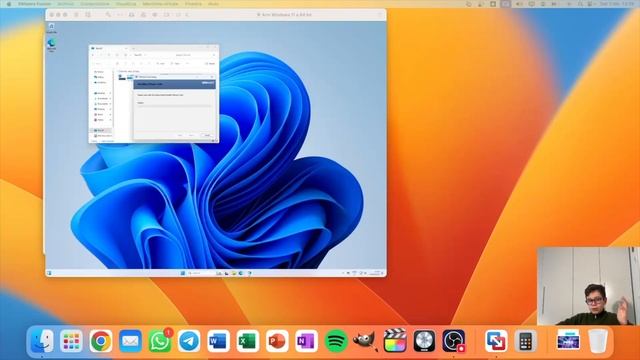640x360 pixels.
Task: Open Spotify from the Dock
Action: point(336,341)
